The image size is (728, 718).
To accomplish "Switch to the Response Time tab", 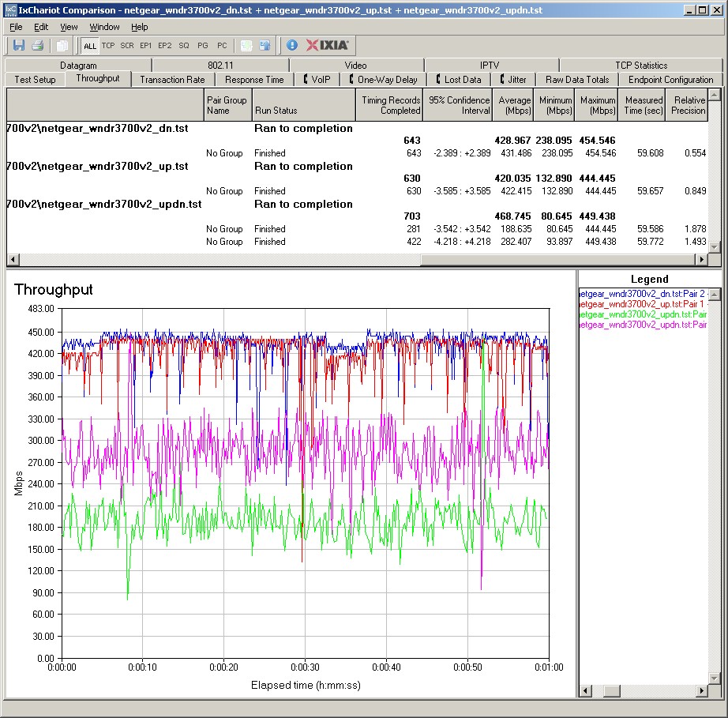I will click(x=254, y=80).
